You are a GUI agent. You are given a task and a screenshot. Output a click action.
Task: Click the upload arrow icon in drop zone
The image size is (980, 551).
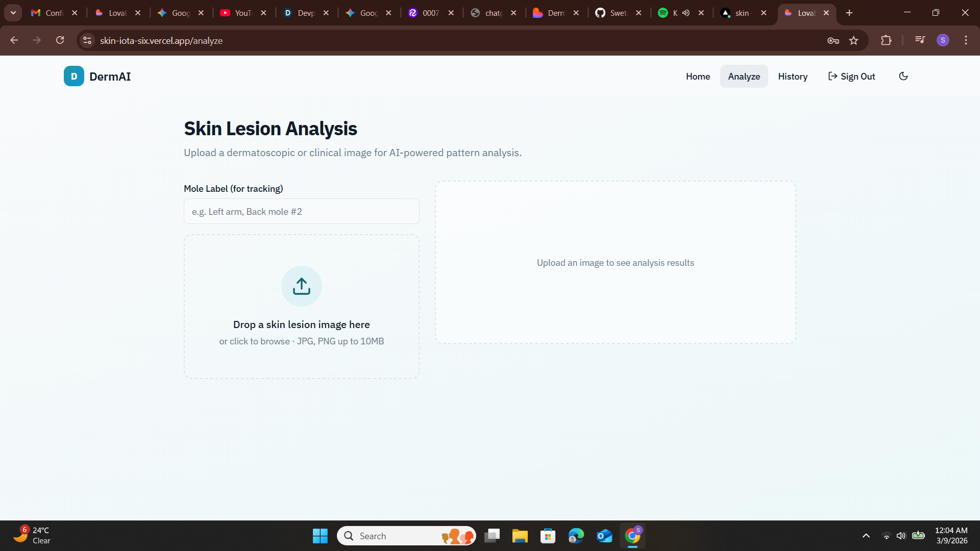tap(301, 286)
